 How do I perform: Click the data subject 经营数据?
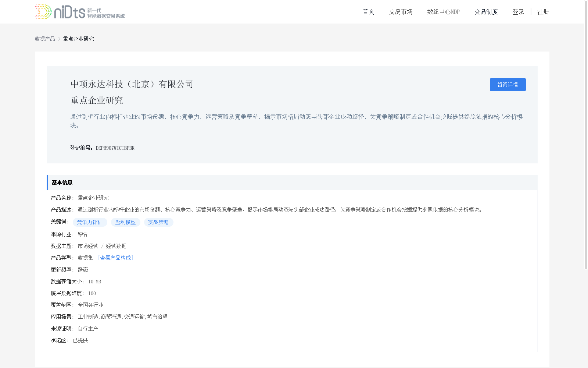point(116,246)
